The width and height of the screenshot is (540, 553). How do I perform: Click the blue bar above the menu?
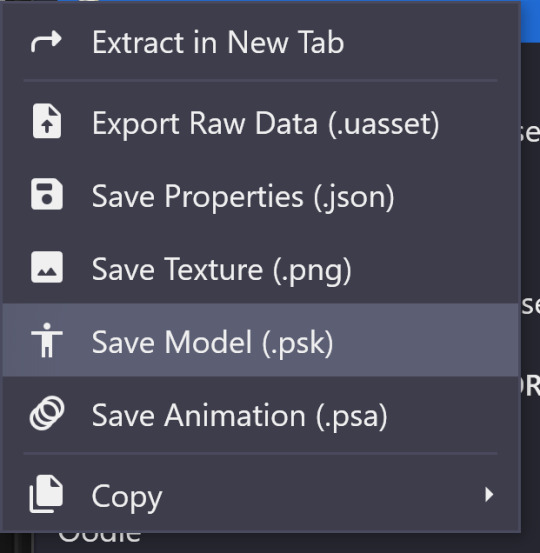pyautogui.click(x=530, y=21)
